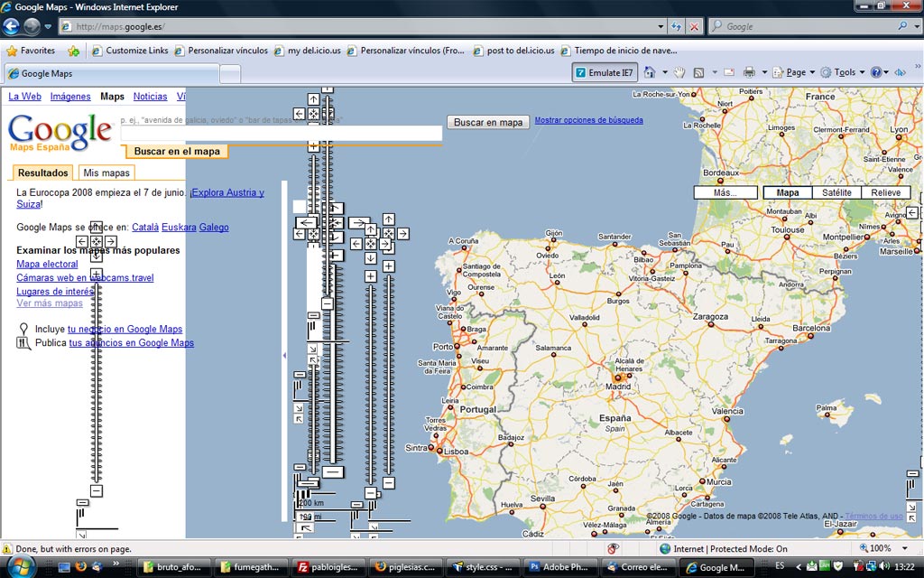This screenshot has height=578, width=924.
Task: Switch map view to Relieve
Action: point(886,193)
